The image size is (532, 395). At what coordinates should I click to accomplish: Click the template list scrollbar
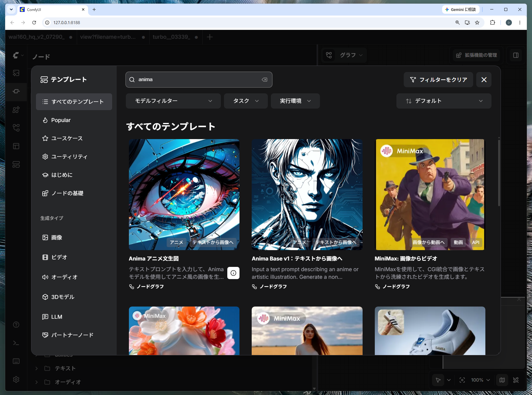(499, 173)
